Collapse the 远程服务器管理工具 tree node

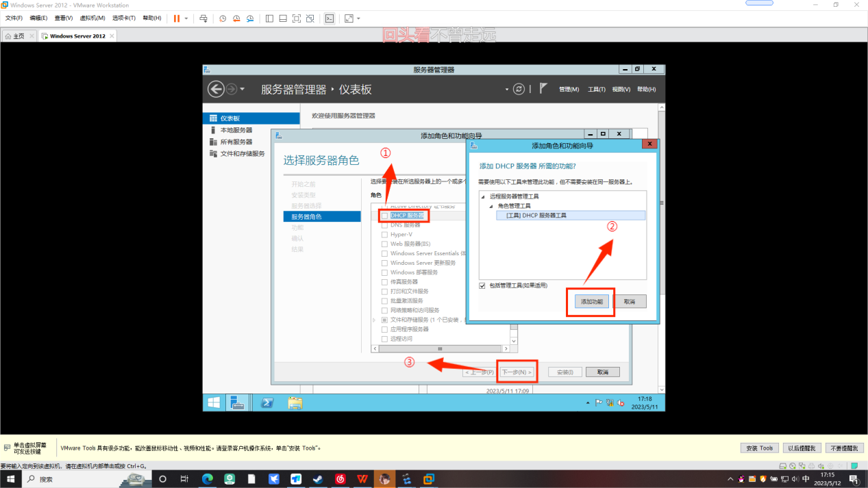pos(483,197)
